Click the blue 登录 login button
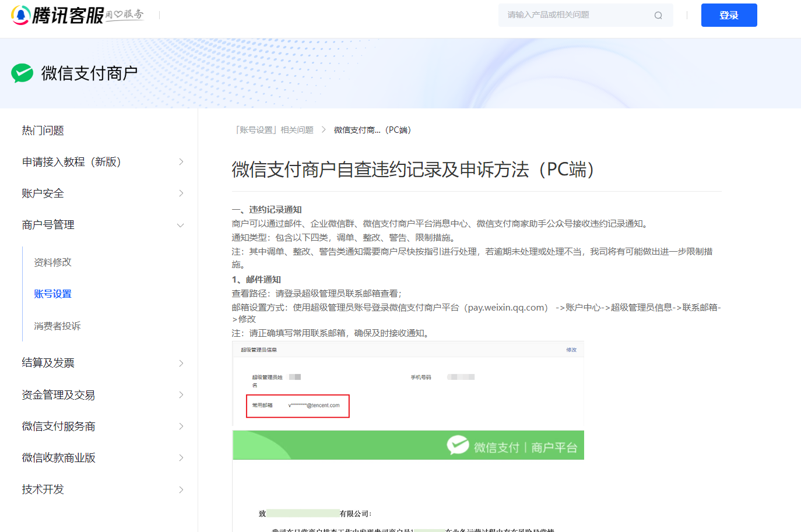The height and width of the screenshot is (532, 801). click(729, 15)
